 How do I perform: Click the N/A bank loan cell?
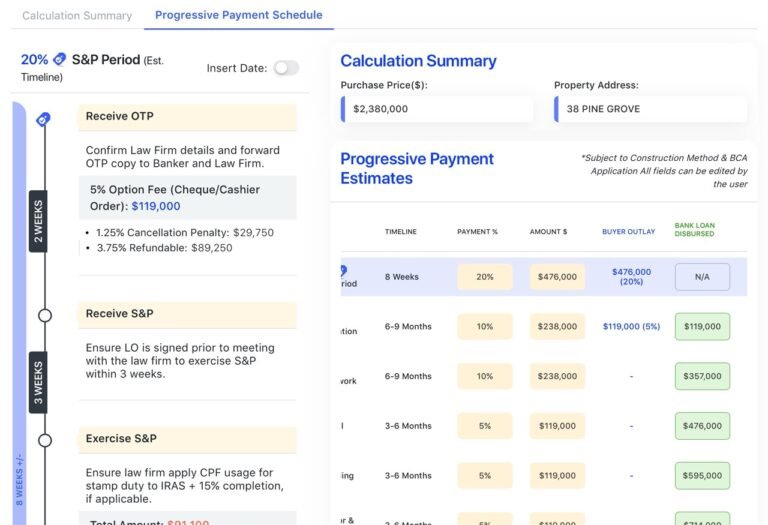[702, 277]
